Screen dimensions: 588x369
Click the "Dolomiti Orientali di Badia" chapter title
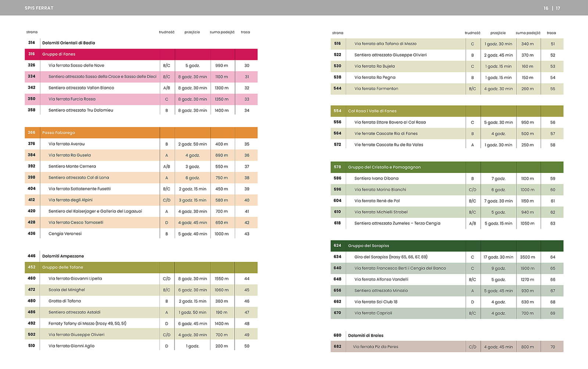[68, 43]
